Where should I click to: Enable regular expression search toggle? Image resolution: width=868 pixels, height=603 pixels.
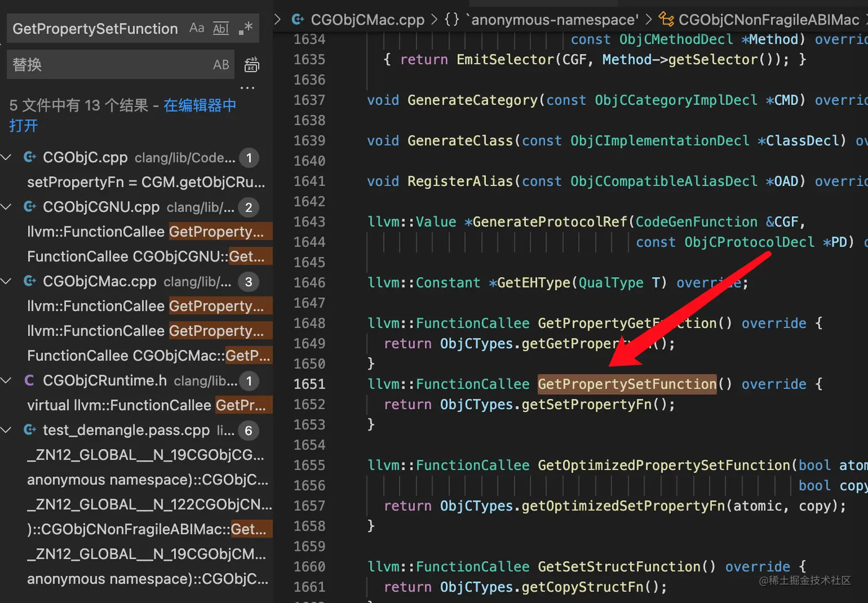(x=246, y=28)
